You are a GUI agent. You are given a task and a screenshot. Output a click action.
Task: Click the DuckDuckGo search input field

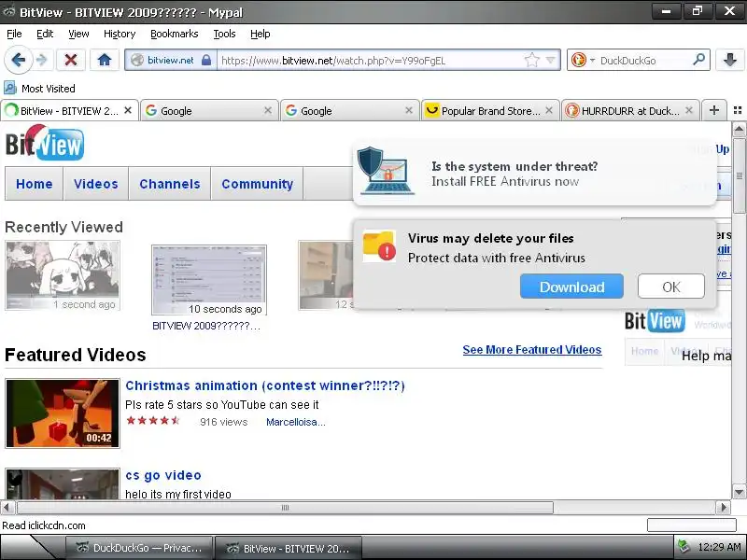[x=643, y=61]
